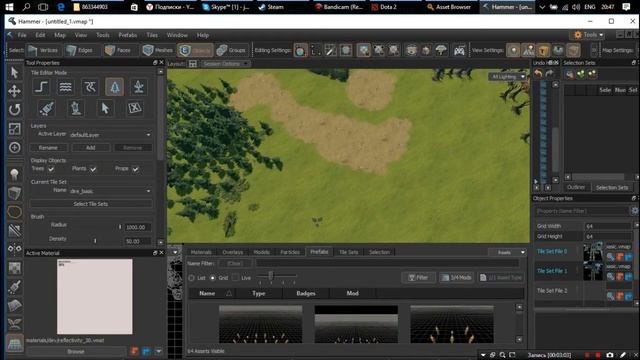Click the gamepad icon in Editing Settings
The width and height of the screenshot is (640, 360).
coord(459,50)
